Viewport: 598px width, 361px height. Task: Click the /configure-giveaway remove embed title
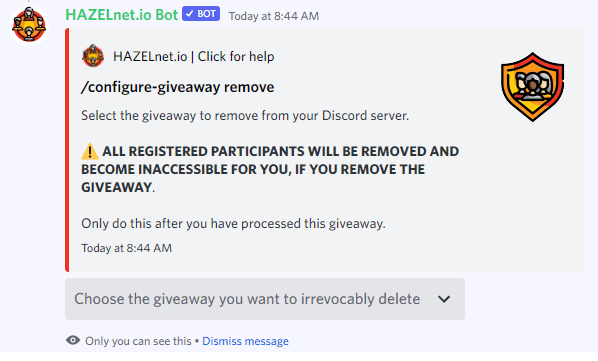pyautogui.click(x=178, y=87)
